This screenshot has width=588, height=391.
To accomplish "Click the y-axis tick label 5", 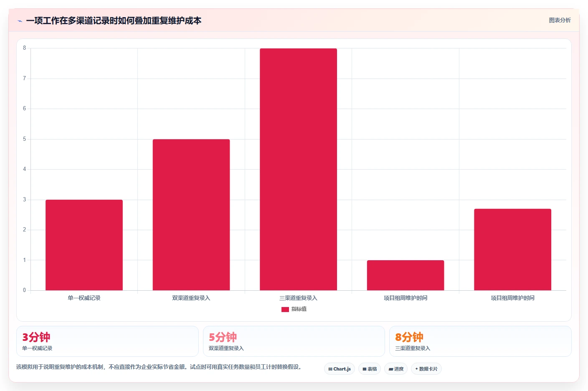I will pos(24,139).
